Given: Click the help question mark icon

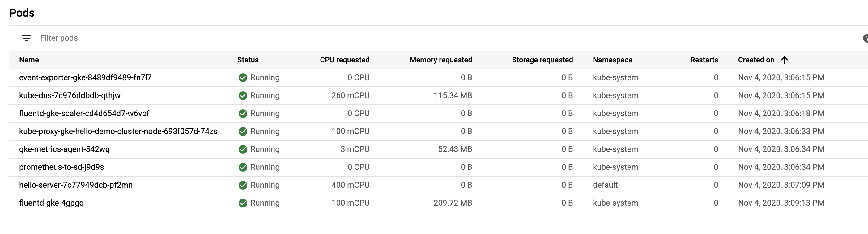Looking at the screenshot, I should coord(865,38).
